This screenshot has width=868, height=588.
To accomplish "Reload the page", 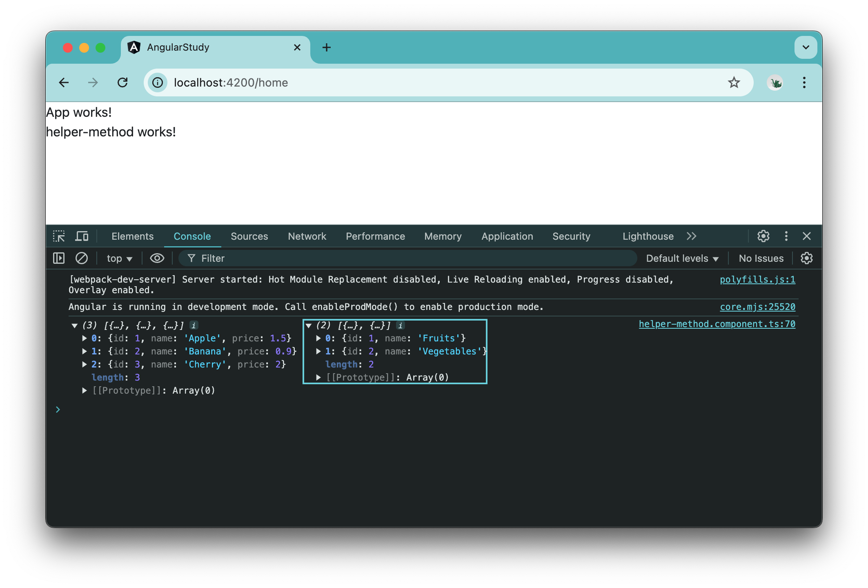I will tap(123, 82).
